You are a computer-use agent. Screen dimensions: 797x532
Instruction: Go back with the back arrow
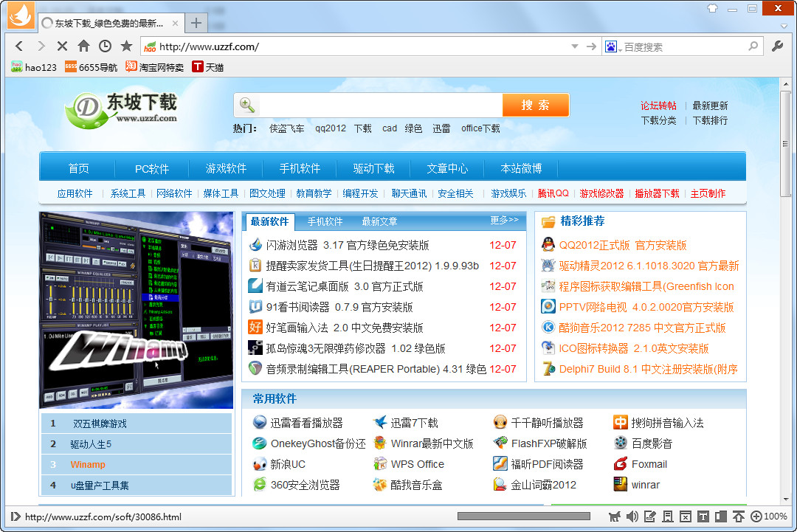[19, 46]
